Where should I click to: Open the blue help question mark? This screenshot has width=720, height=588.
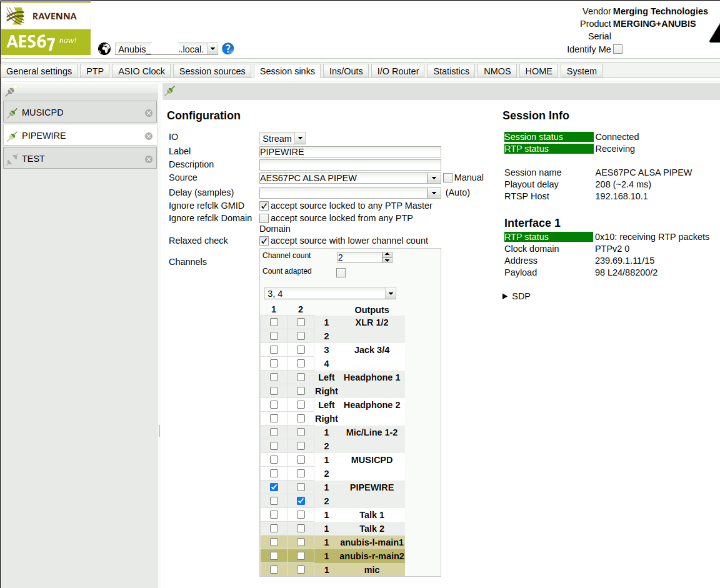(227, 49)
